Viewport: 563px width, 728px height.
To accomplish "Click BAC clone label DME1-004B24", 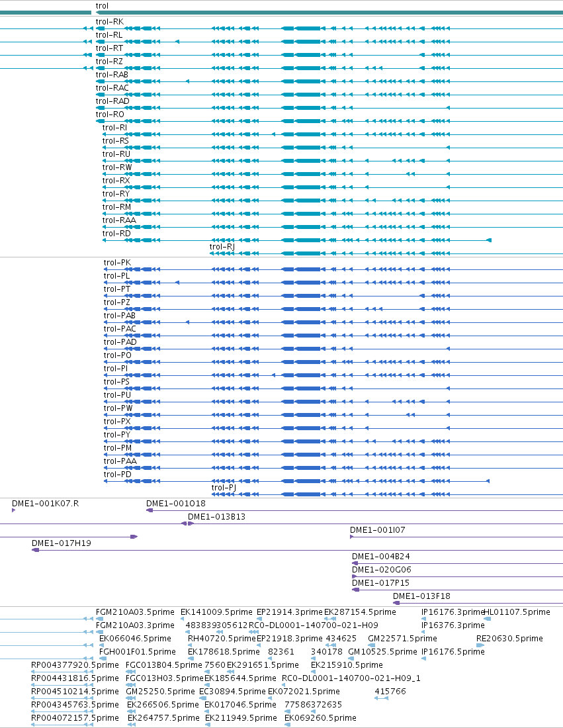I will (380, 557).
